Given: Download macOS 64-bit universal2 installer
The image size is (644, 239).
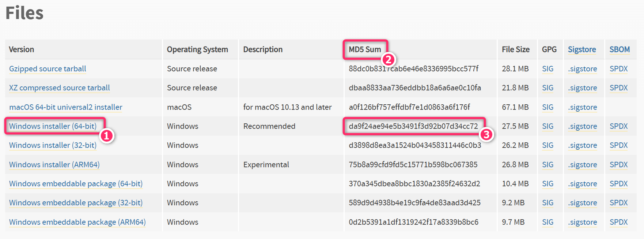Looking at the screenshot, I should [66, 107].
